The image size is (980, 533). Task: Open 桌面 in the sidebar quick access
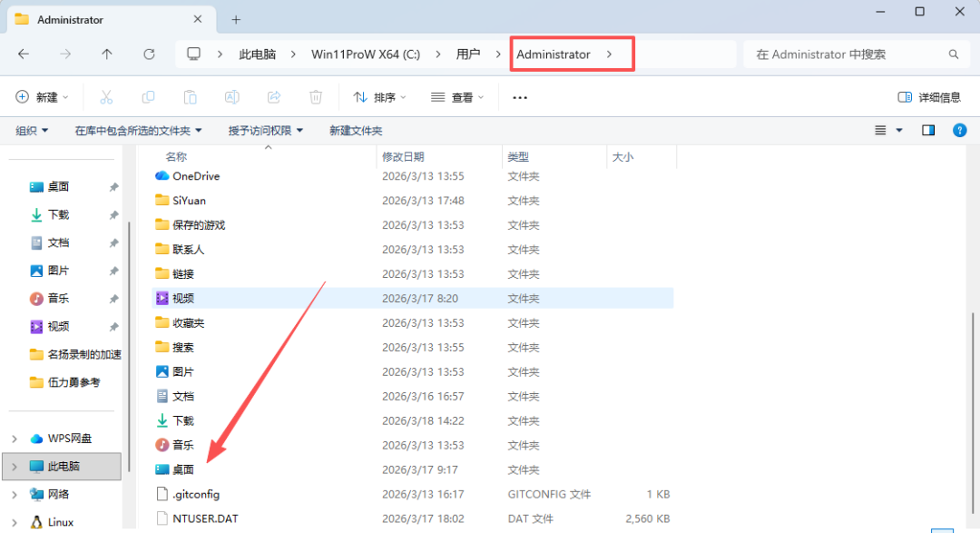[x=58, y=186]
